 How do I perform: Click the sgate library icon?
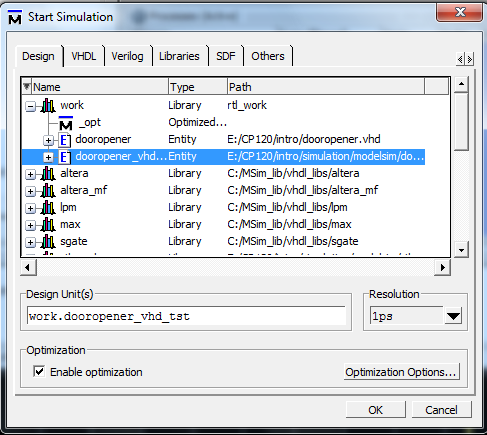(48, 242)
